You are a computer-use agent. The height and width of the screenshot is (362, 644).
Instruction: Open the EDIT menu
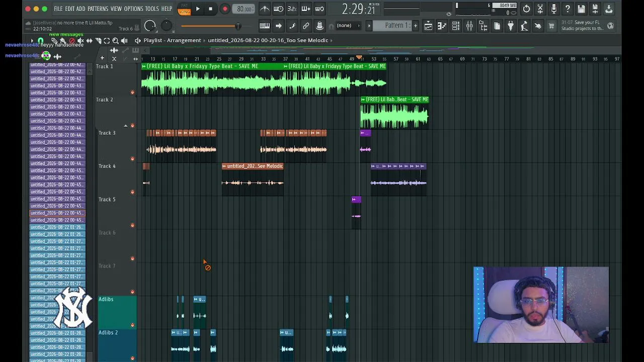pos(69,9)
